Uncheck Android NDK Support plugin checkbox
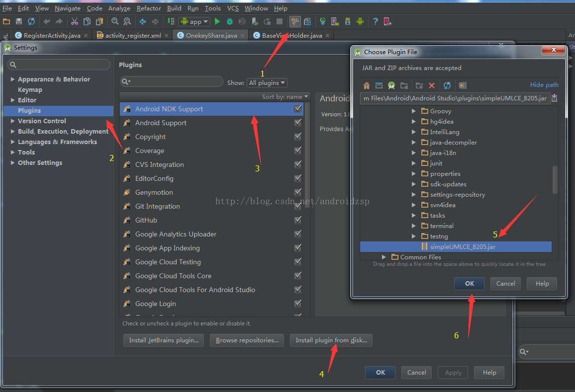Screen dimensions: 575x392 [298, 108]
